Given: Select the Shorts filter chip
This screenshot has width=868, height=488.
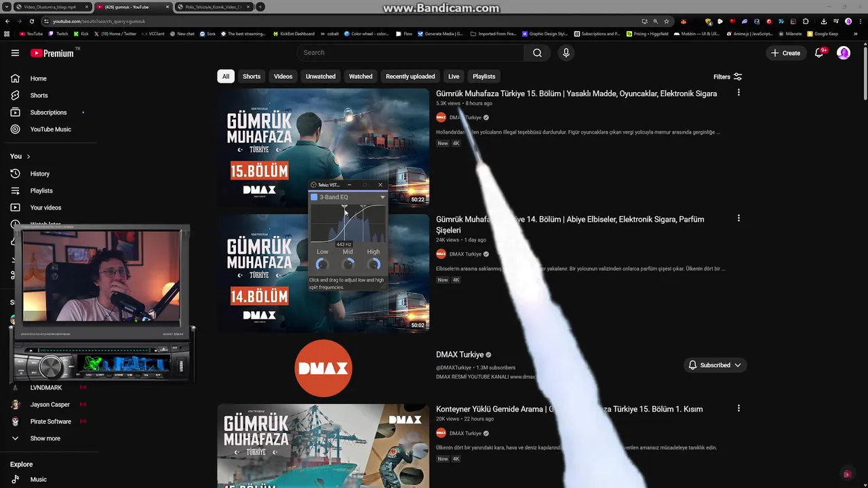Looking at the screenshot, I should (x=252, y=77).
